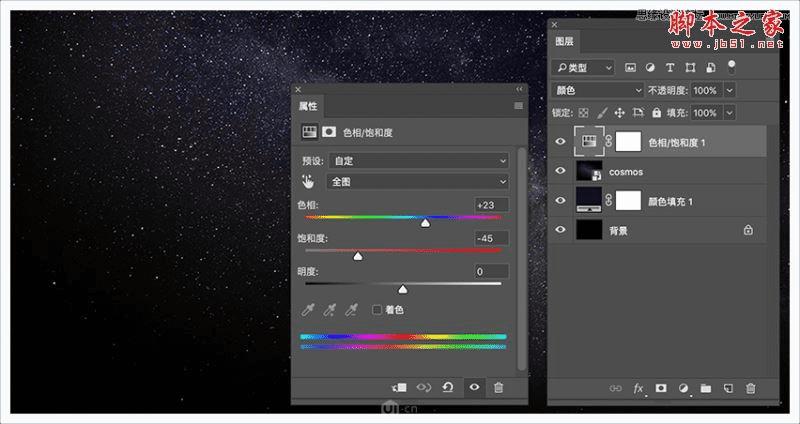The image size is (800, 424).
Task: Select the on-image adjustment hand tool
Action: click(308, 182)
